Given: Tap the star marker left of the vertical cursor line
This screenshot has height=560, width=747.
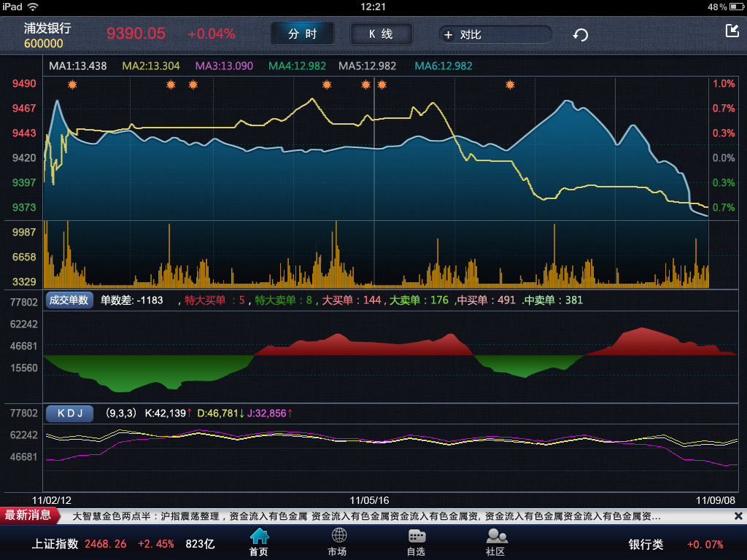Looking at the screenshot, I should (x=366, y=85).
